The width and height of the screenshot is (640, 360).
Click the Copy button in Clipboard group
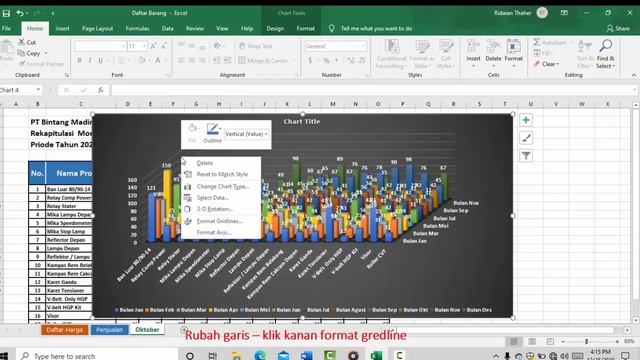29,53
